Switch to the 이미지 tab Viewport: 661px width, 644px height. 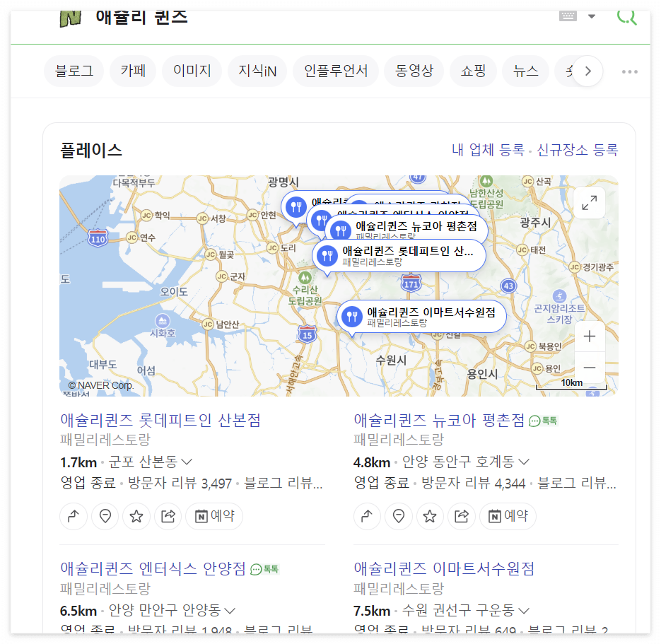[192, 71]
